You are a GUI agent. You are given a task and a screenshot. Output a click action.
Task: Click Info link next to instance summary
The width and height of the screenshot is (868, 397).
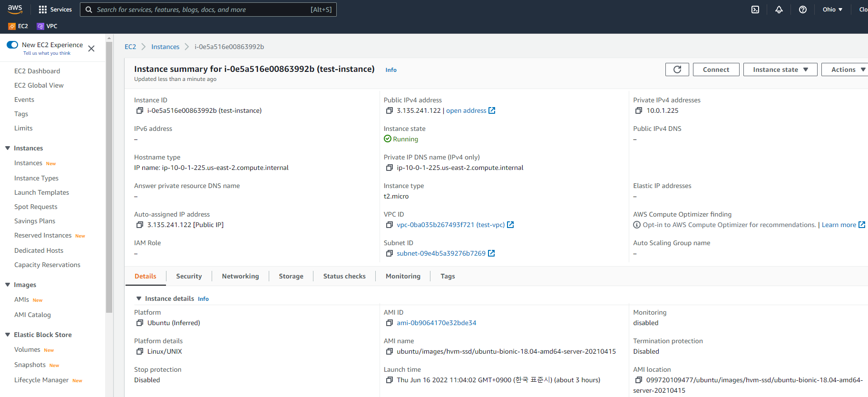(391, 70)
